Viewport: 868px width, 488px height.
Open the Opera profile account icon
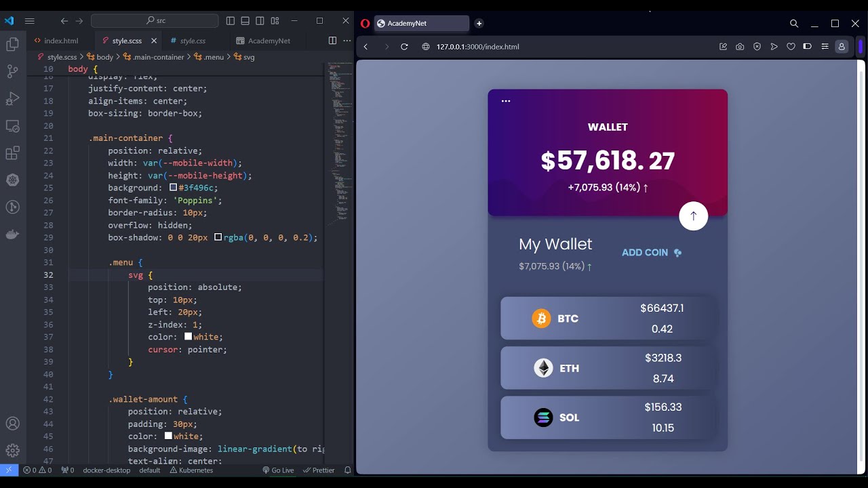(x=842, y=47)
